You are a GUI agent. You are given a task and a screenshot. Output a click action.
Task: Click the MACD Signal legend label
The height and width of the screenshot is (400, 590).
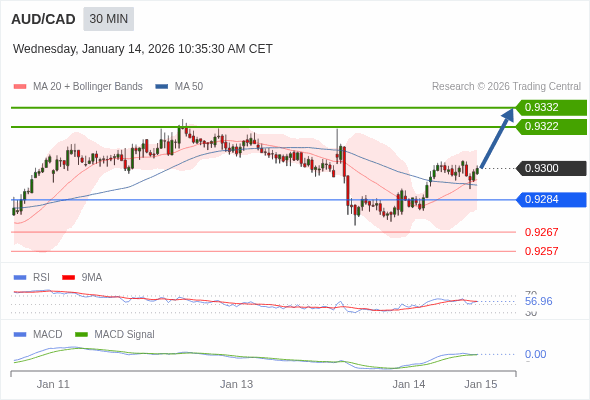pos(124,335)
